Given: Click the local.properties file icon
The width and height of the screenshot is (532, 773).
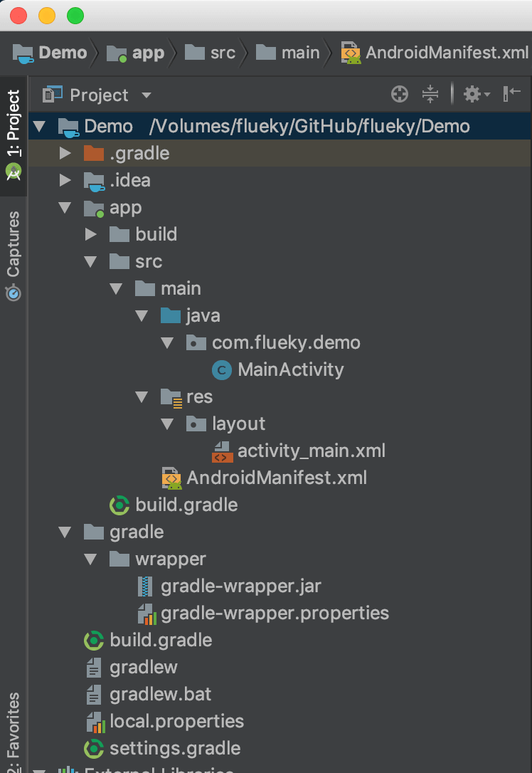Looking at the screenshot, I should point(95,722).
